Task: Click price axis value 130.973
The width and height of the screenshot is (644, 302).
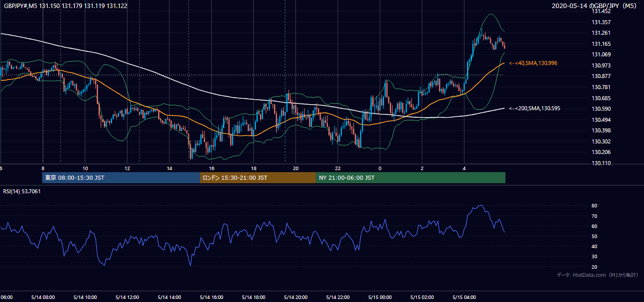Action: (x=601, y=65)
